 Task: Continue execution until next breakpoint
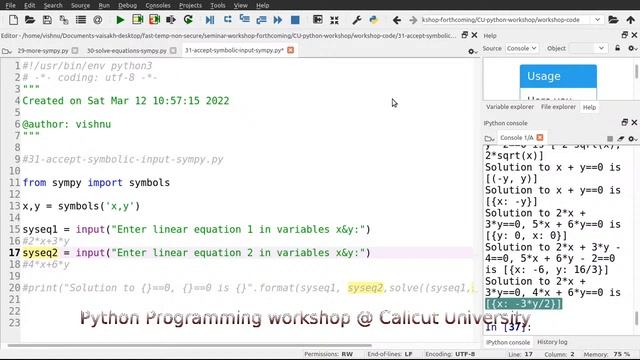point(278,20)
